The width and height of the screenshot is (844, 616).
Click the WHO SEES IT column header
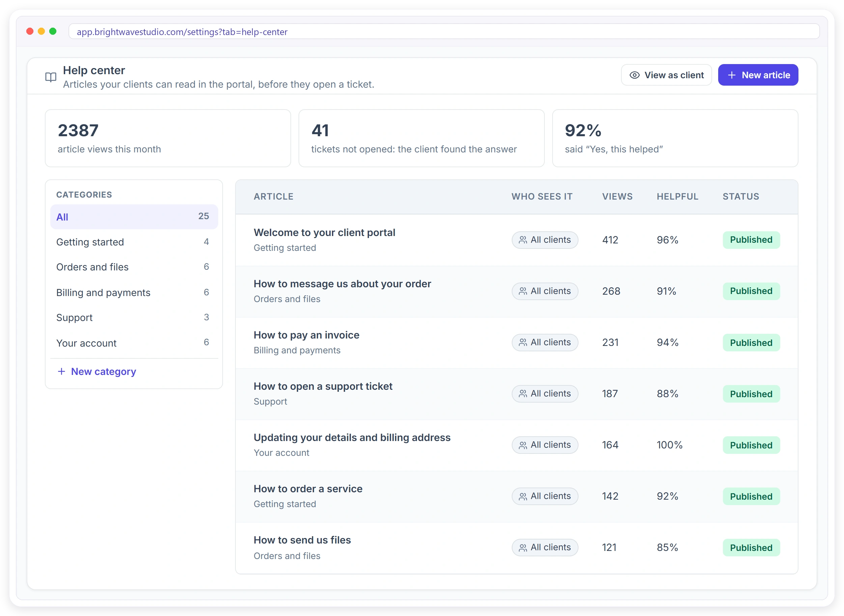[x=542, y=197]
